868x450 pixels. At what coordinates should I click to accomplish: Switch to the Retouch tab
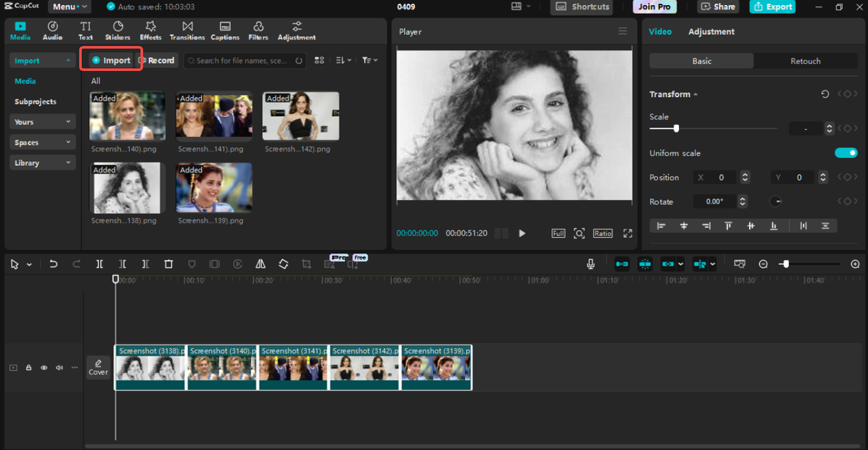(x=805, y=61)
